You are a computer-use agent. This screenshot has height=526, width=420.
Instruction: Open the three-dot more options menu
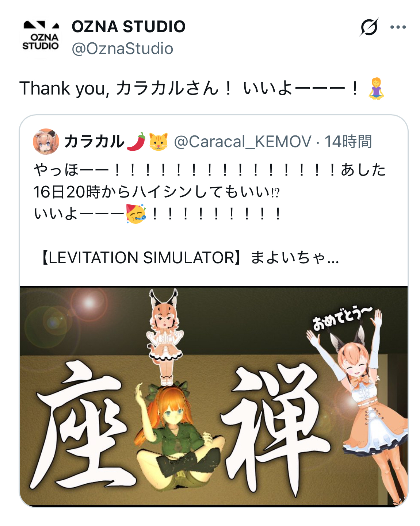398,27
